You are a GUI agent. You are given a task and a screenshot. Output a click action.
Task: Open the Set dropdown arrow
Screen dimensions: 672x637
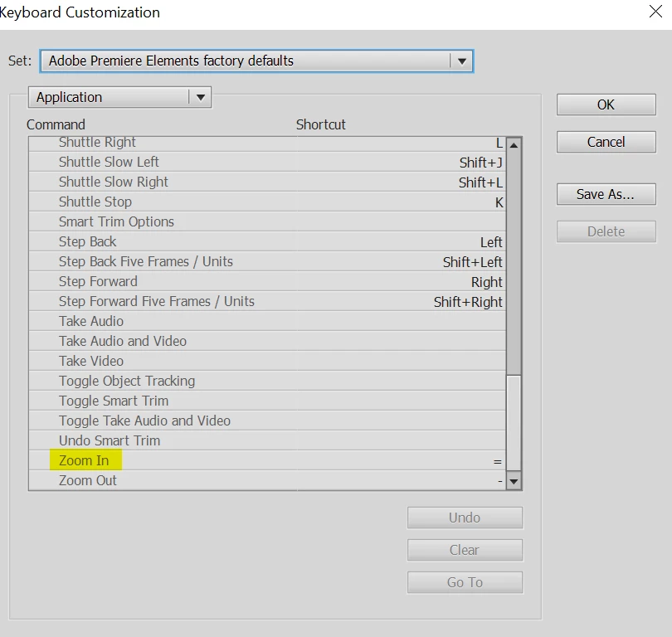point(461,61)
